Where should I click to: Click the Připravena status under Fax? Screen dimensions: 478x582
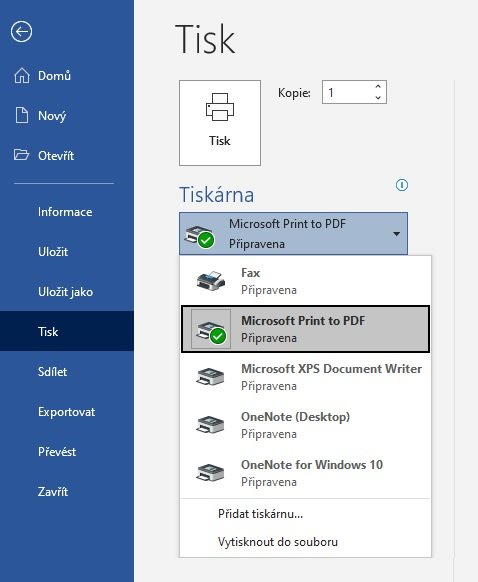coord(269,290)
